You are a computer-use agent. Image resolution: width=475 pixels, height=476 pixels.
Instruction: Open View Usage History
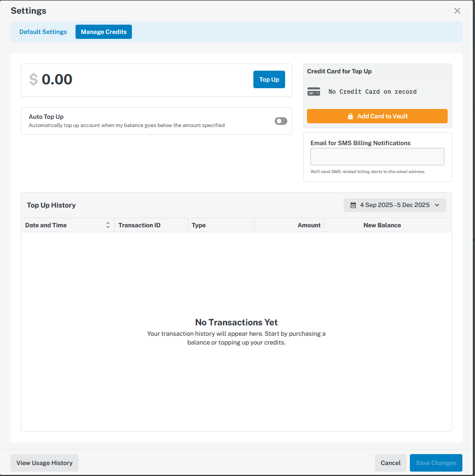[44, 463]
